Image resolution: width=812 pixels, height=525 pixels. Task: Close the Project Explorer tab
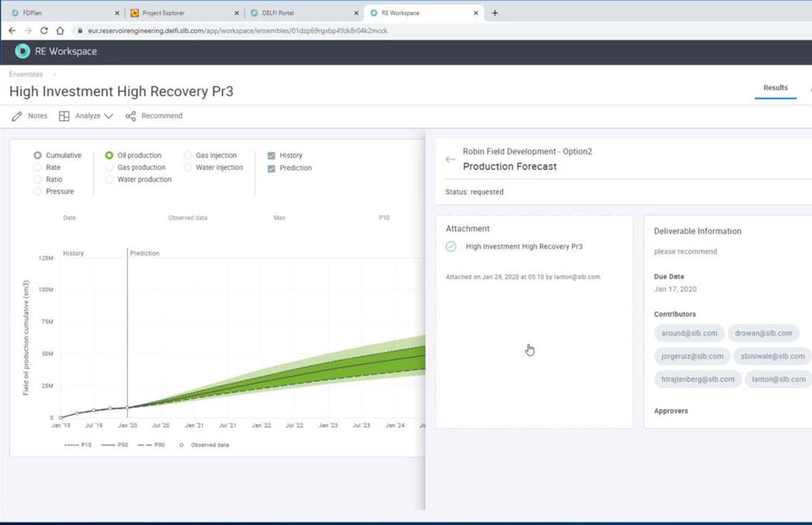coord(236,13)
